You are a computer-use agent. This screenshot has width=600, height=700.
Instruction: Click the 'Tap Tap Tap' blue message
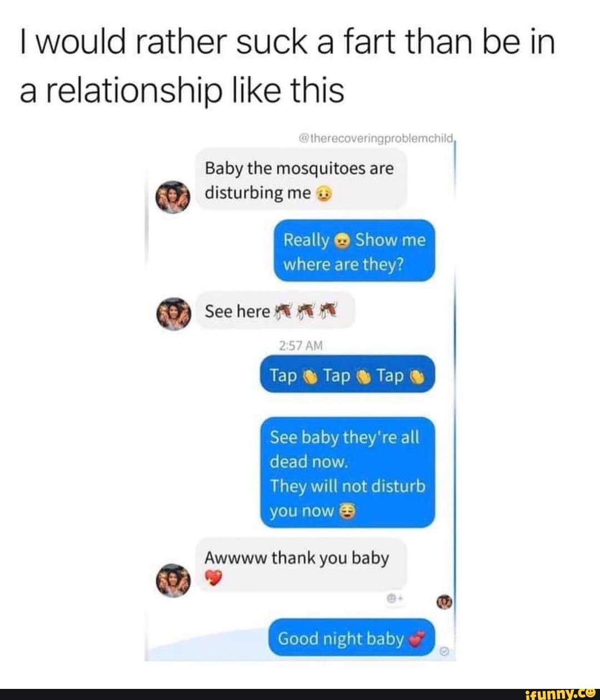[348, 374]
